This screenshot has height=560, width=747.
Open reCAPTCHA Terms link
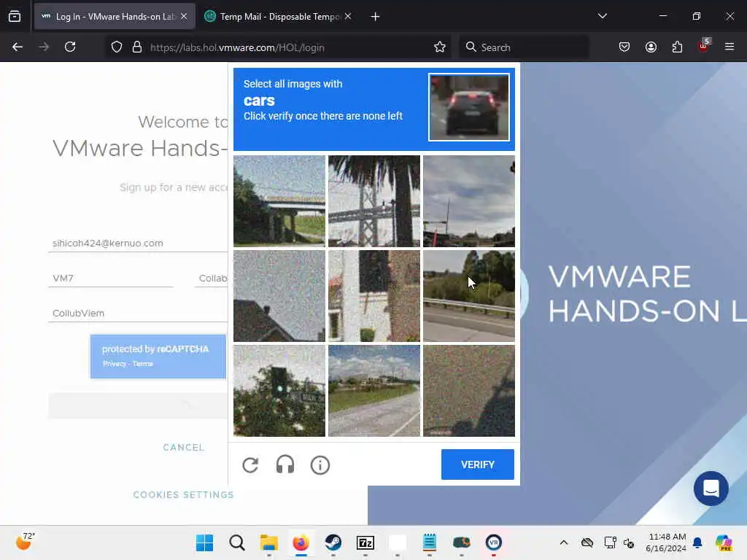pos(143,364)
